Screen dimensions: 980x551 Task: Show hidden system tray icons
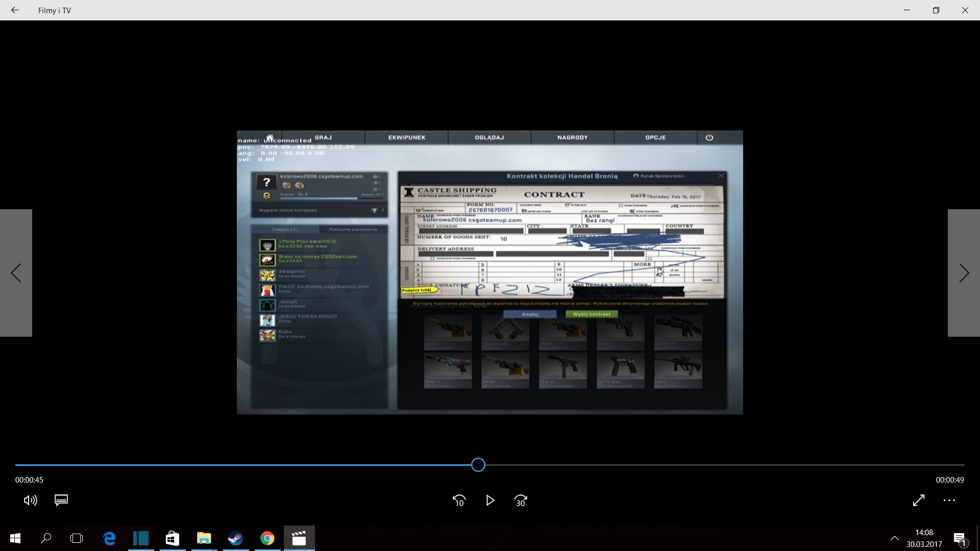point(894,538)
